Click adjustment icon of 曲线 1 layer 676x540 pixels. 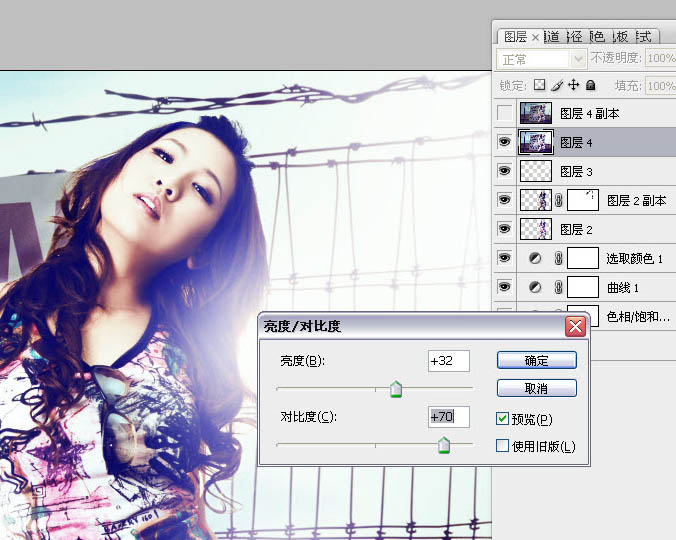coord(535,288)
